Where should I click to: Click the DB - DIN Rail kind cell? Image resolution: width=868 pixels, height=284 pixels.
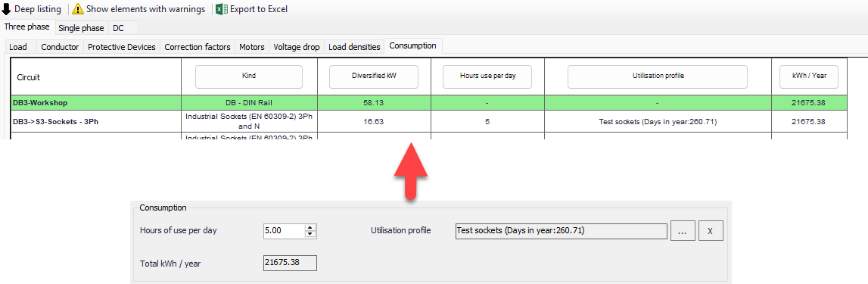tap(249, 102)
